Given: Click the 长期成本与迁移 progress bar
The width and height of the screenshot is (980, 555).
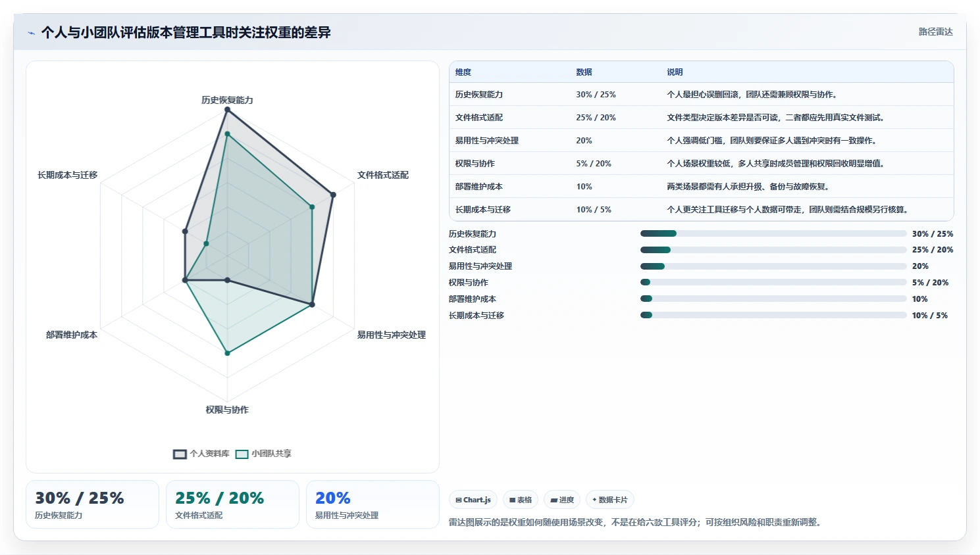Looking at the screenshot, I should point(773,315).
